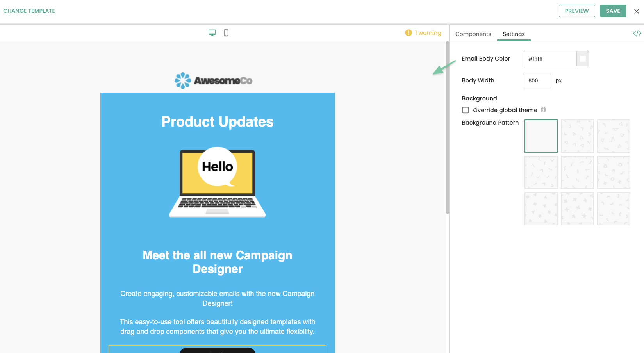The height and width of the screenshot is (353, 644).
Task: Click the 'This easy-to-use tool offers' paragraph
Action: 218,326
